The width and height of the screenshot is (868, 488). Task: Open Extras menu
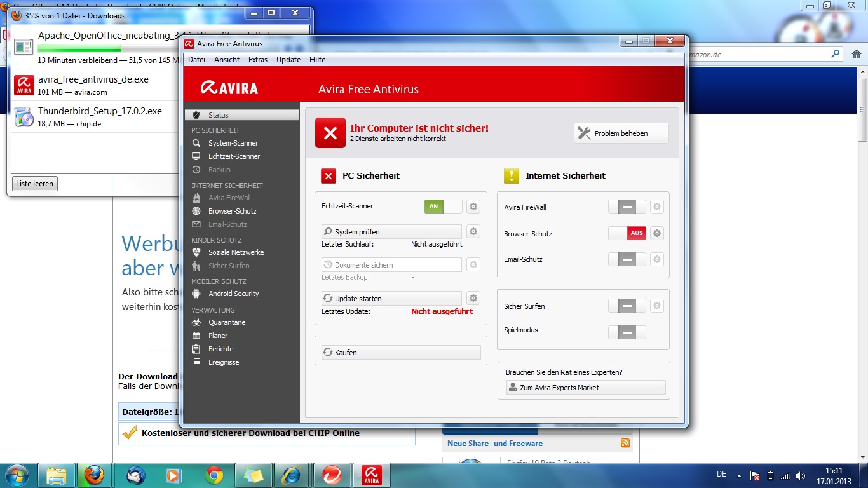[258, 60]
